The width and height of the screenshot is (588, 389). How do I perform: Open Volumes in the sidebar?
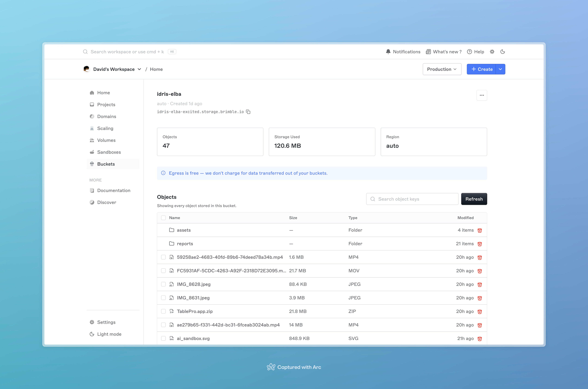[x=113, y=140]
